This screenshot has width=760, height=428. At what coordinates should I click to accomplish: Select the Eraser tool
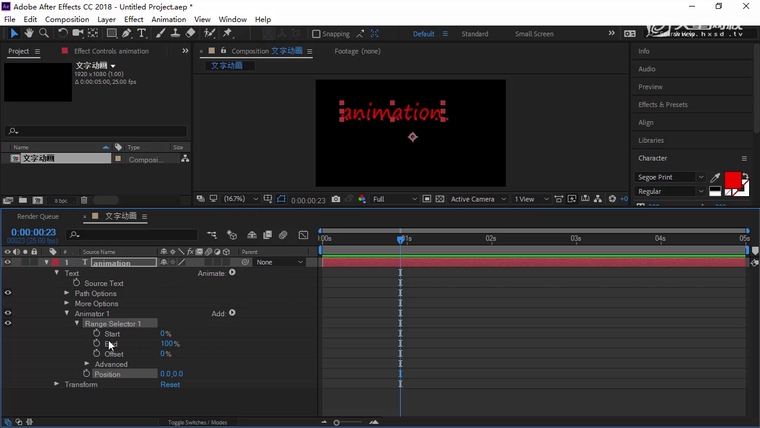point(190,33)
